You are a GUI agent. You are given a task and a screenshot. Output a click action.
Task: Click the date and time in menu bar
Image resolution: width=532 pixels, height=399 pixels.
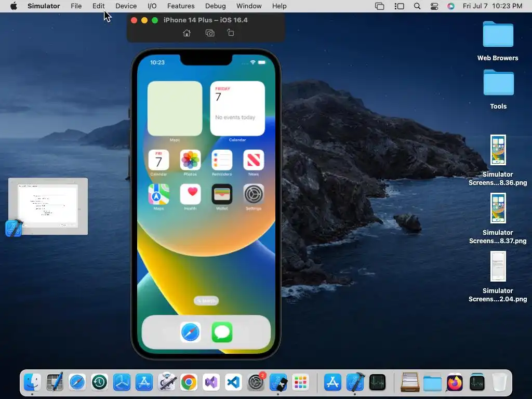[x=493, y=6]
